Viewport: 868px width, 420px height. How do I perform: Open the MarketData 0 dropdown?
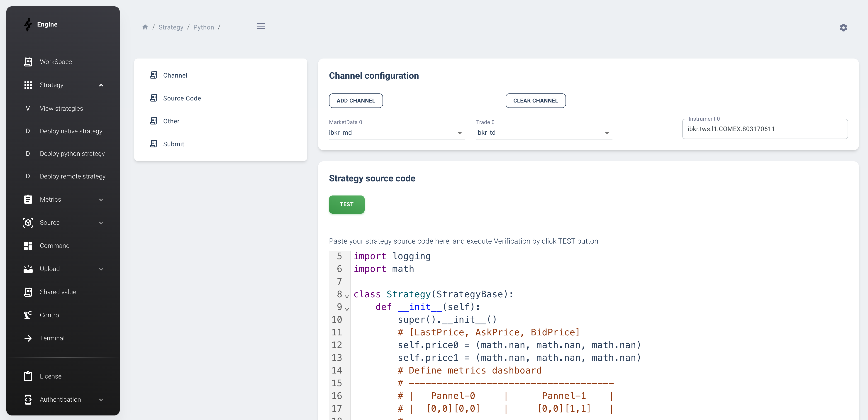pyautogui.click(x=397, y=132)
